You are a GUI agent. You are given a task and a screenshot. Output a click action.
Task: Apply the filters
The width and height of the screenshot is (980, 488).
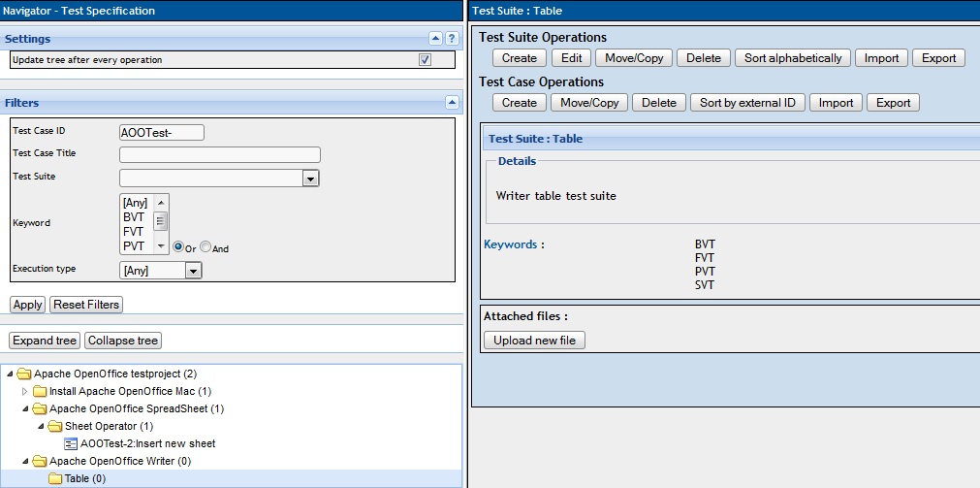pos(27,305)
